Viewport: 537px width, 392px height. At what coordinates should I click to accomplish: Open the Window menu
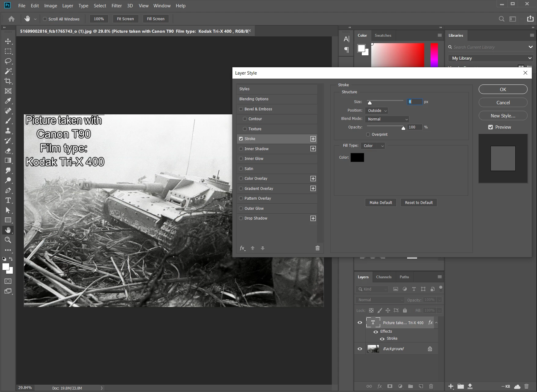click(162, 6)
